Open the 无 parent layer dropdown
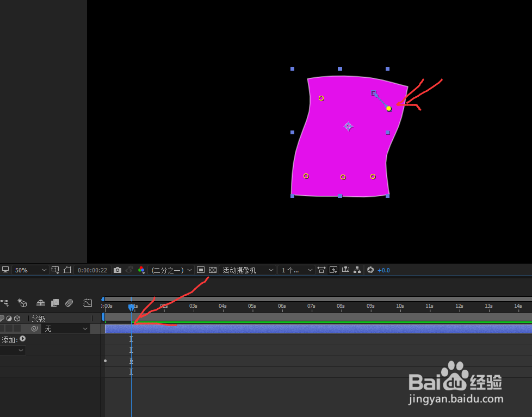 click(x=66, y=328)
